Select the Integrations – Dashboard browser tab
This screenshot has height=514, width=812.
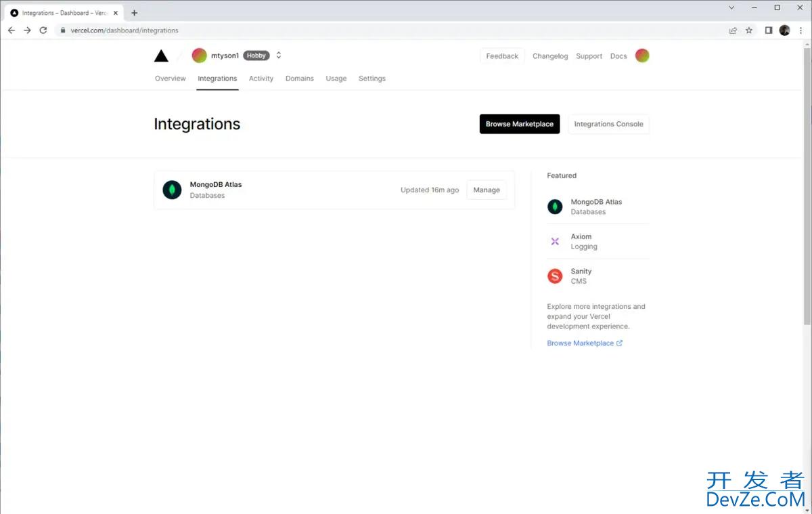65,13
